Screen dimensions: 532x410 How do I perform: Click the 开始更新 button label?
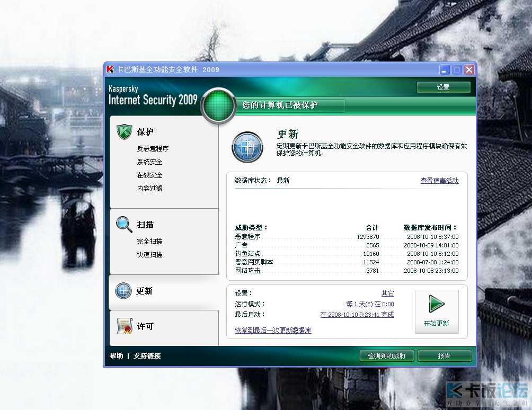tap(436, 323)
